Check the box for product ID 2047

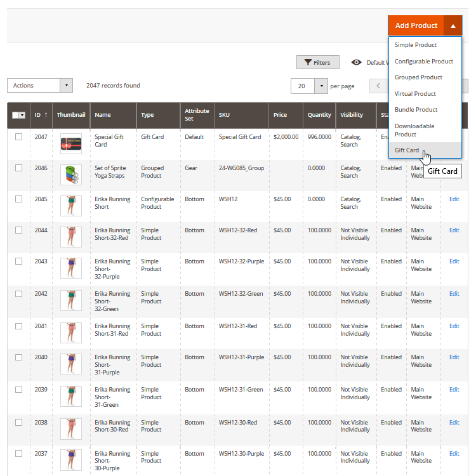pos(18,137)
